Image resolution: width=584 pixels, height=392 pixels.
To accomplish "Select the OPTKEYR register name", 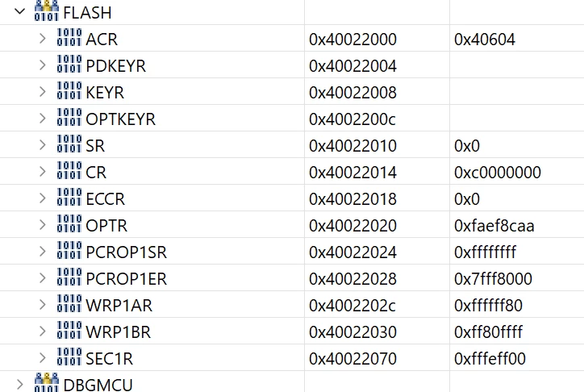I will 120,119.
